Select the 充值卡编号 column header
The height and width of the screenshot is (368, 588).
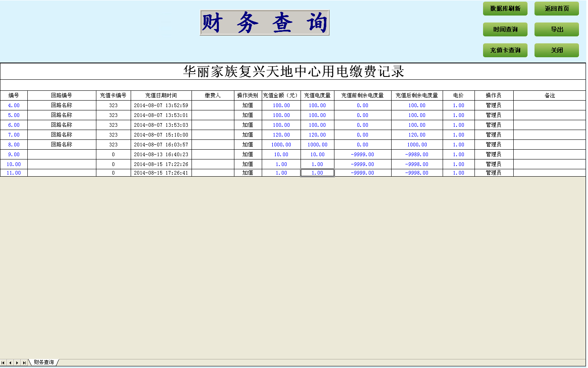tap(114, 95)
